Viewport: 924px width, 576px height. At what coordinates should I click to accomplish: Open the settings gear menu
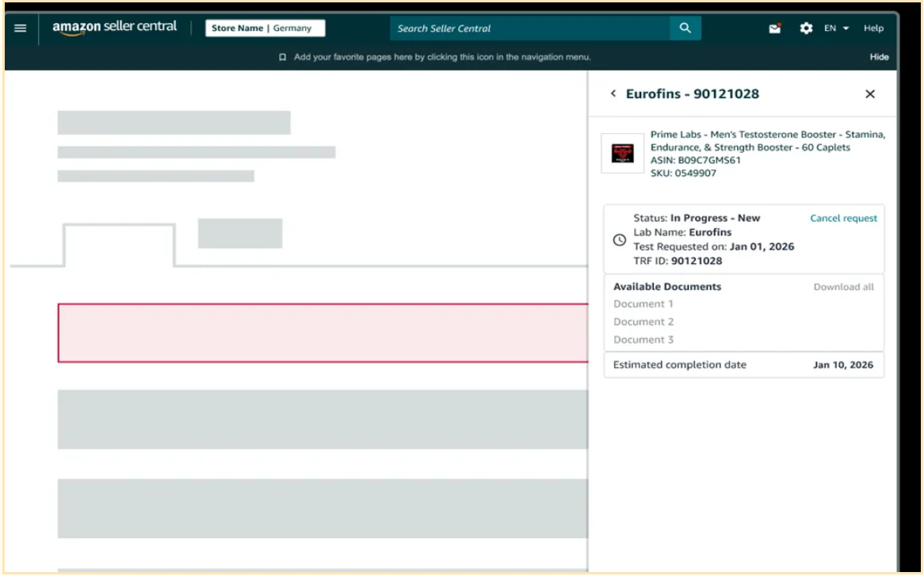(806, 29)
